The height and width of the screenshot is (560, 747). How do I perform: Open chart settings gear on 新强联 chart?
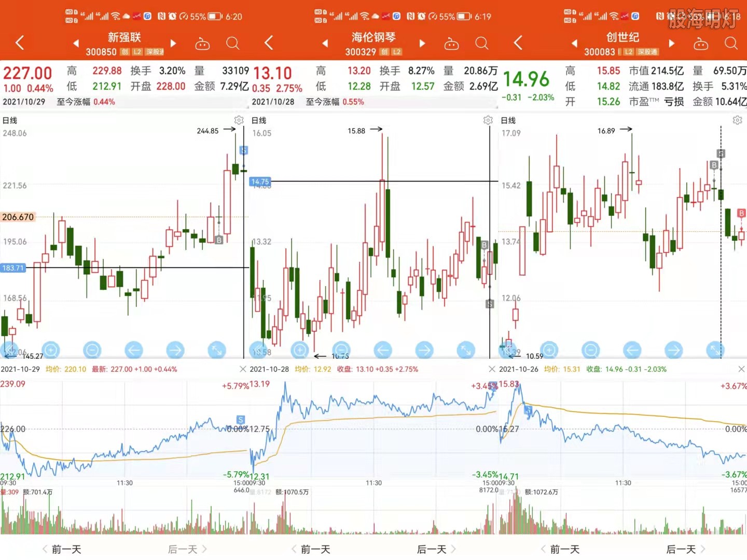coord(239,120)
